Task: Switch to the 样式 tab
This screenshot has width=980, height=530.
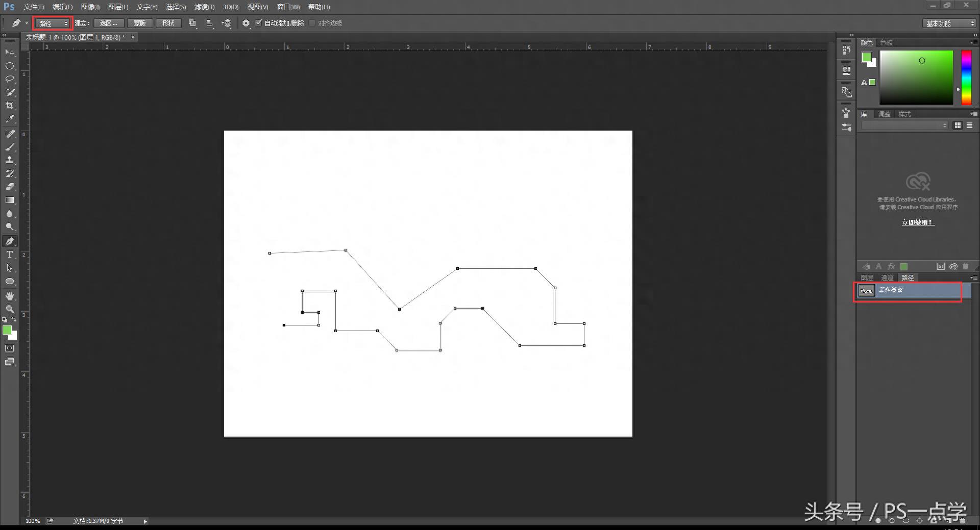Action: 904,114
